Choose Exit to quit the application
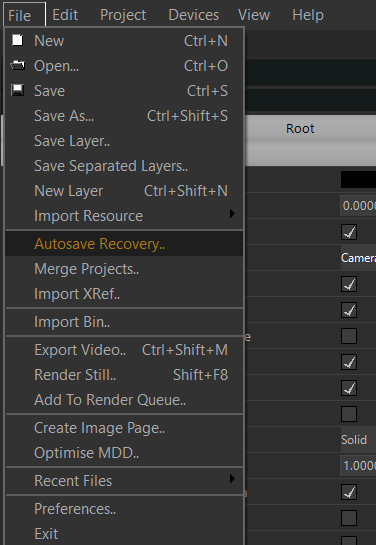This screenshot has height=545, width=376. click(x=124, y=534)
